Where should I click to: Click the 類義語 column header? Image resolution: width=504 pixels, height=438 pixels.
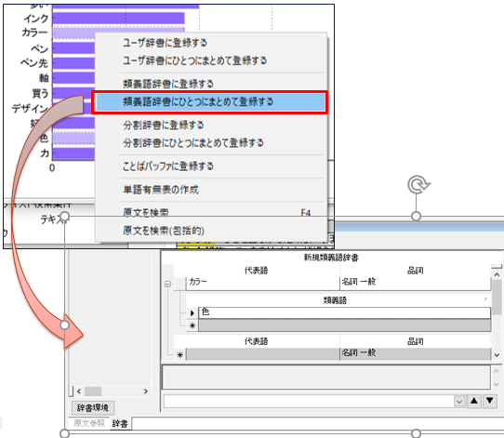(336, 300)
